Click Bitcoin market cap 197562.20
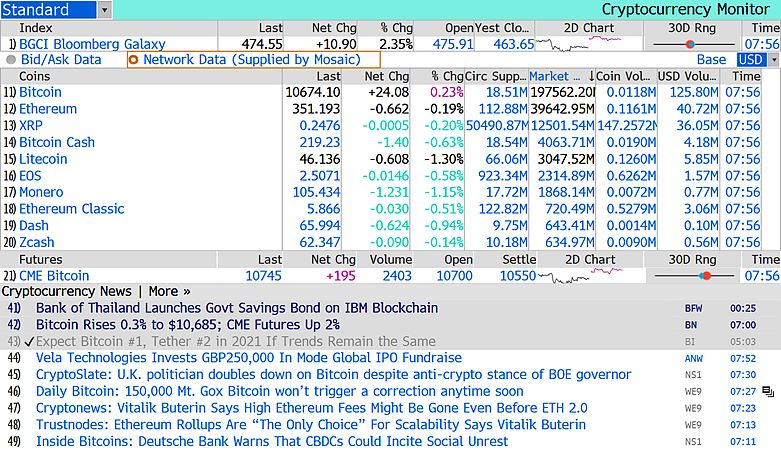 (x=562, y=92)
